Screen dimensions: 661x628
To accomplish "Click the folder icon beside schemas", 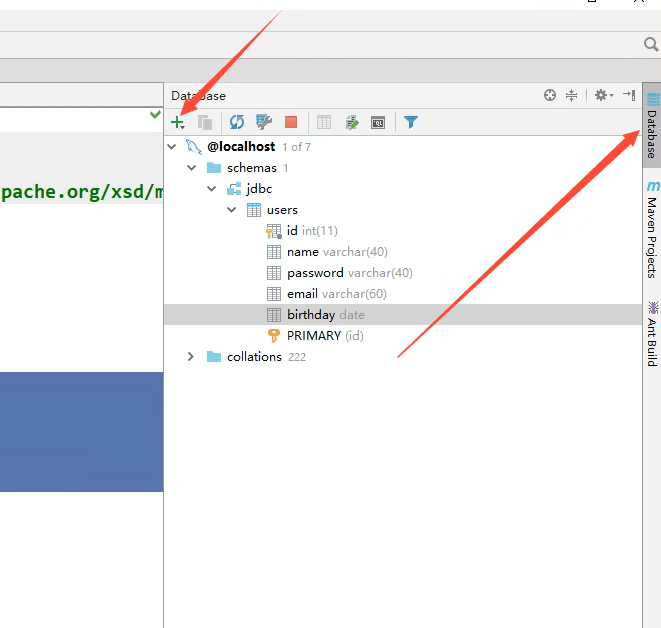I will tap(214, 168).
